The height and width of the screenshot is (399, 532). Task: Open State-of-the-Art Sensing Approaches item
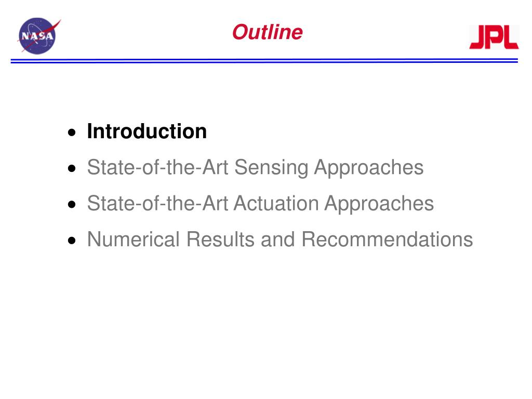coord(255,168)
